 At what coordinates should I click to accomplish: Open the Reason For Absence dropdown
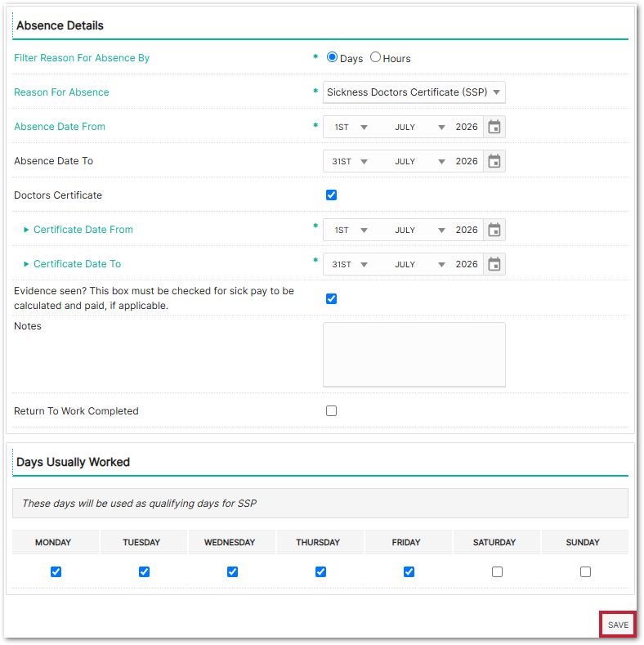(x=414, y=92)
